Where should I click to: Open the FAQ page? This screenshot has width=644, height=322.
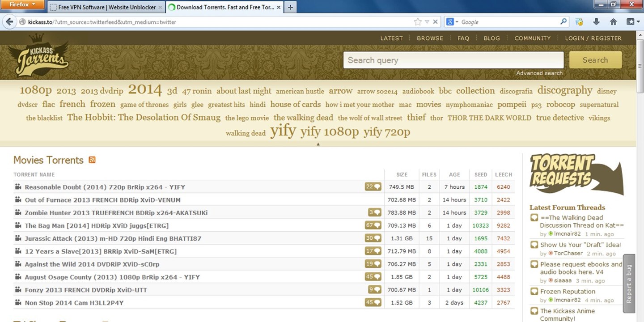pyautogui.click(x=463, y=38)
